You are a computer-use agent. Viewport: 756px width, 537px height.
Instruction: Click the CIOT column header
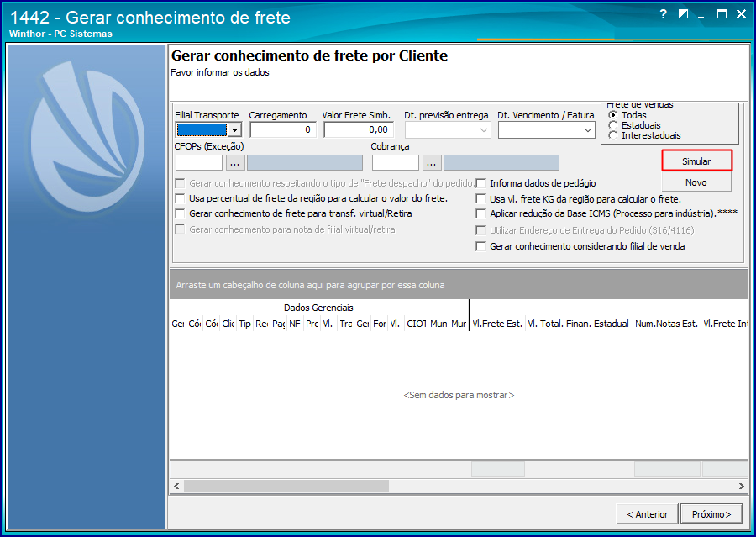coord(416,324)
